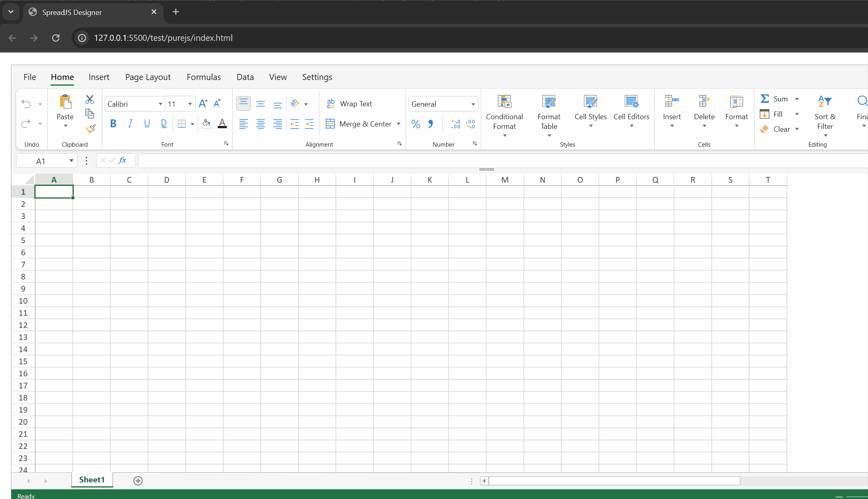Align text right
868x499 pixels.
coord(278,124)
